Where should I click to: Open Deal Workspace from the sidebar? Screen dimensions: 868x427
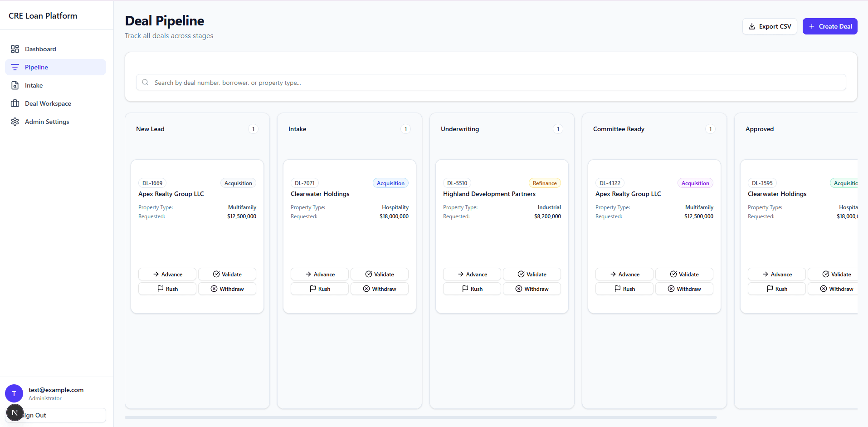pyautogui.click(x=55, y=103)
